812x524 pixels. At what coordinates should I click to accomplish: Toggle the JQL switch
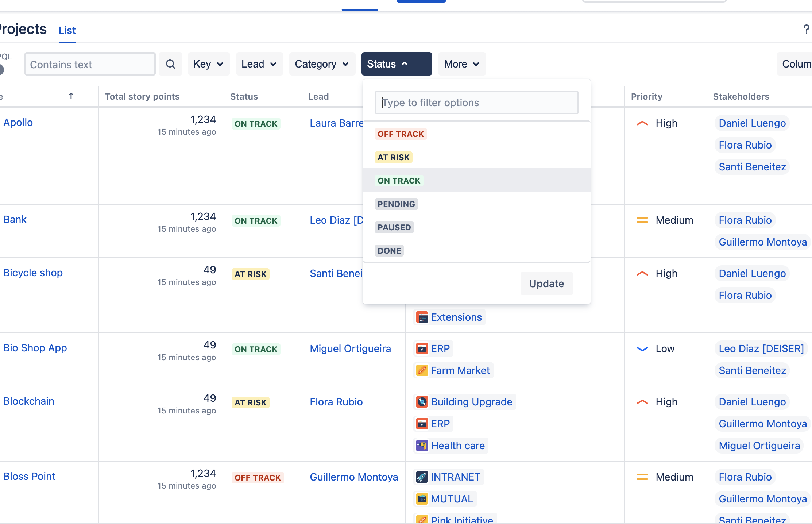[x=1, y=69]
